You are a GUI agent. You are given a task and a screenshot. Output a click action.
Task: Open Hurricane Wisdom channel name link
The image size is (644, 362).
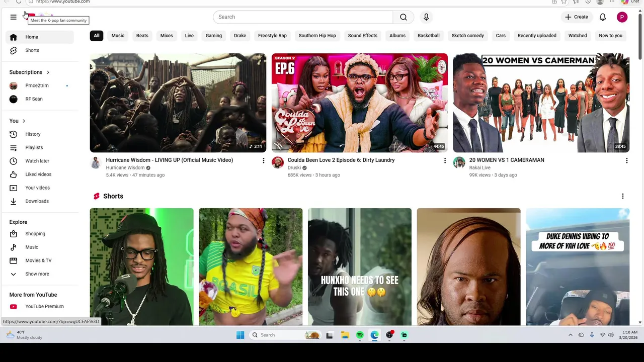(125, 168)
